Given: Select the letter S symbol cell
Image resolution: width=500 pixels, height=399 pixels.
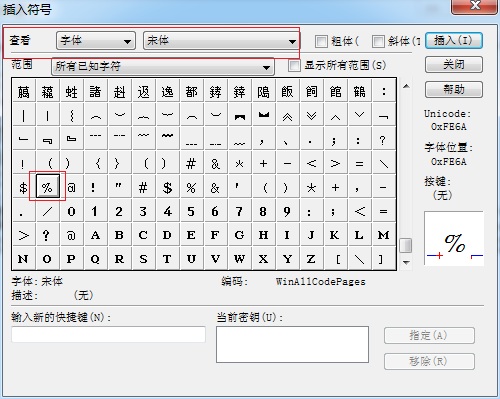Looking at the screenshot, I should [143, 259].
